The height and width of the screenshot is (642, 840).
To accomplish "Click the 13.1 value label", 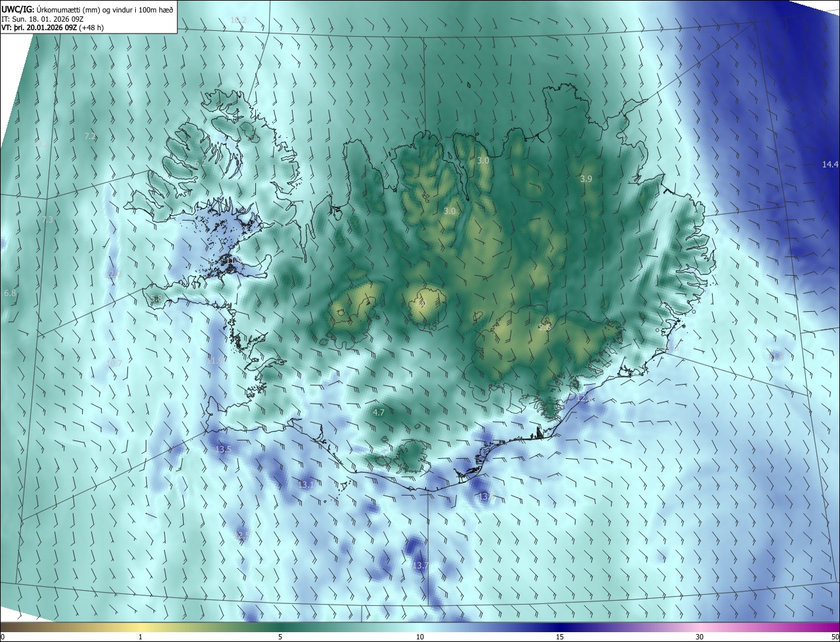I will [x=306, y=484].
